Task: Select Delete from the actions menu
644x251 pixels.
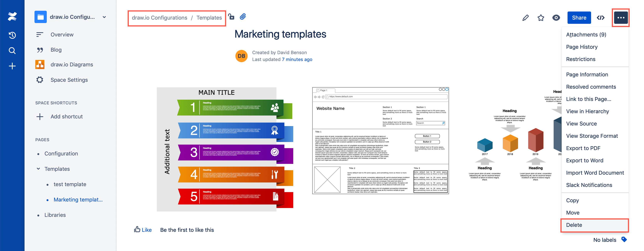Action: click(574, 225)
